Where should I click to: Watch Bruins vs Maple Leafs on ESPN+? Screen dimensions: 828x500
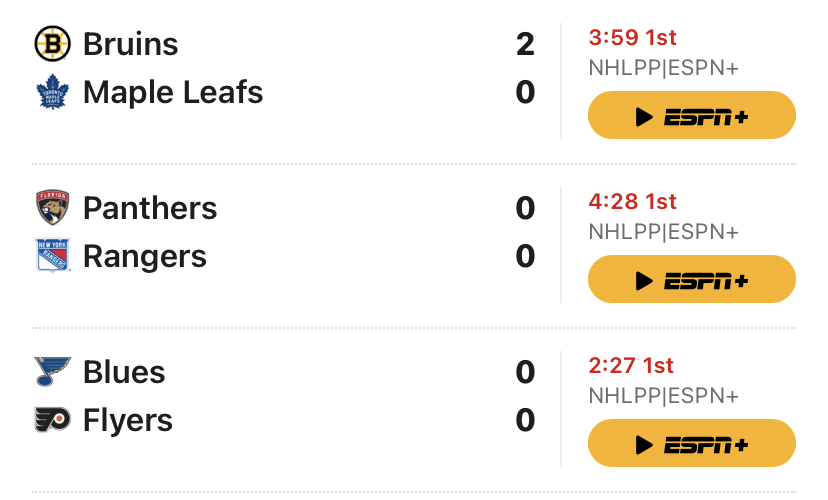pos(692,115)
